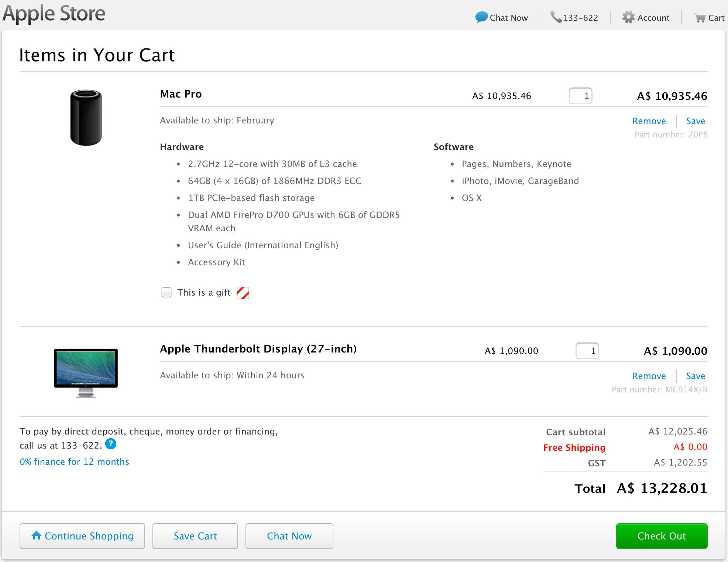Click the shopping cart icon
Screen dimensions: 728x562
pos(700,18)
